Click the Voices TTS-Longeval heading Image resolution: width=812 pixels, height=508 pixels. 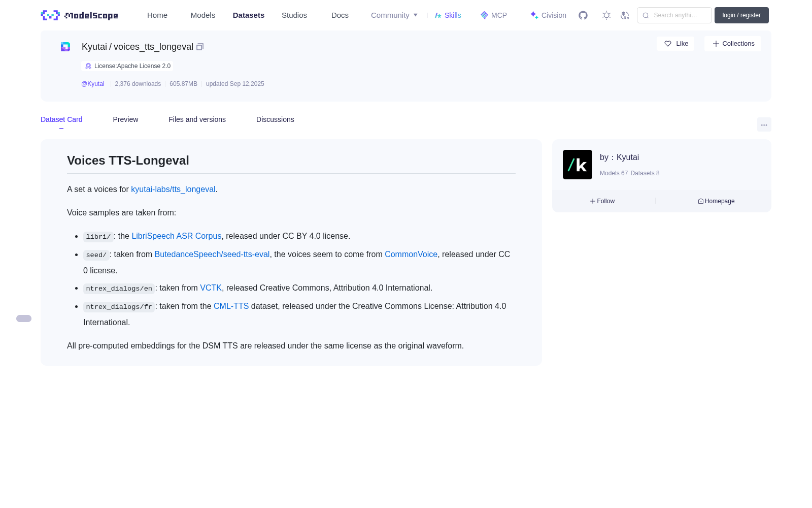[128, 161]
